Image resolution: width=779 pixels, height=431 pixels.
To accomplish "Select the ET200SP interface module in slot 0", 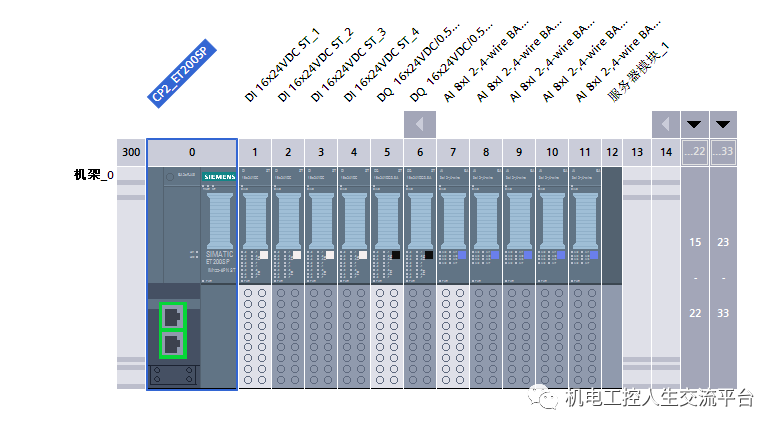I will (x=192, y=278).
